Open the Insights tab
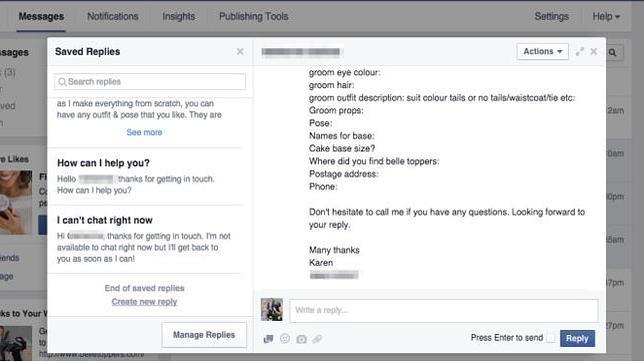The width and height of the screenshot is (644, 362). [x=179, y=16]
